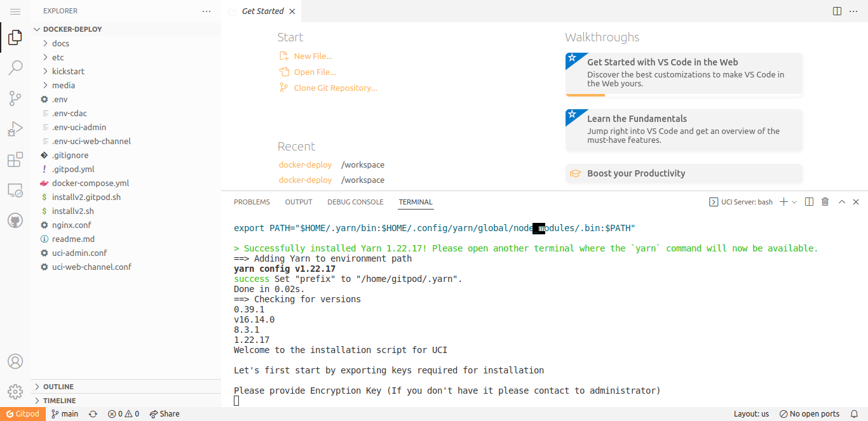Open the Explorer view in activity bar

click(x=15, y=38)
